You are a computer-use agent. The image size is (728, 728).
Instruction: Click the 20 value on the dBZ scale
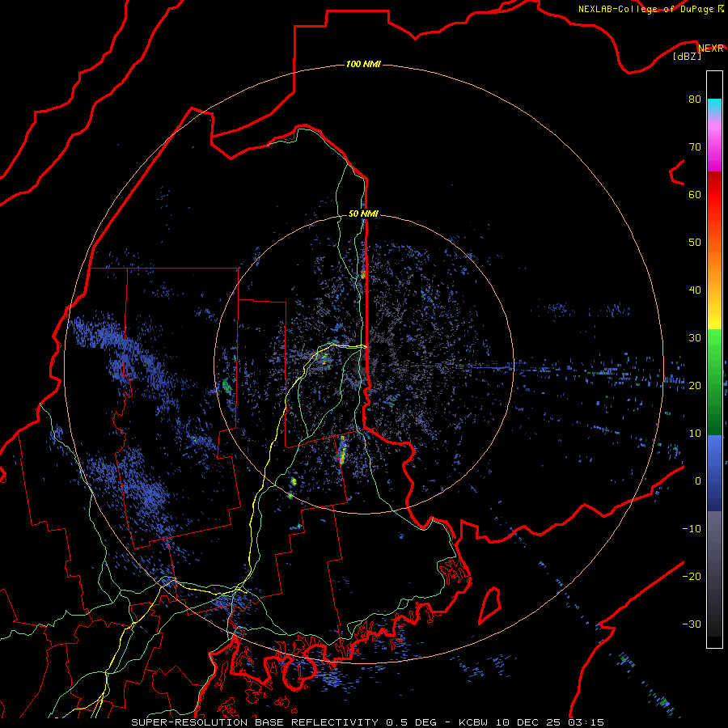click(695, 385)
